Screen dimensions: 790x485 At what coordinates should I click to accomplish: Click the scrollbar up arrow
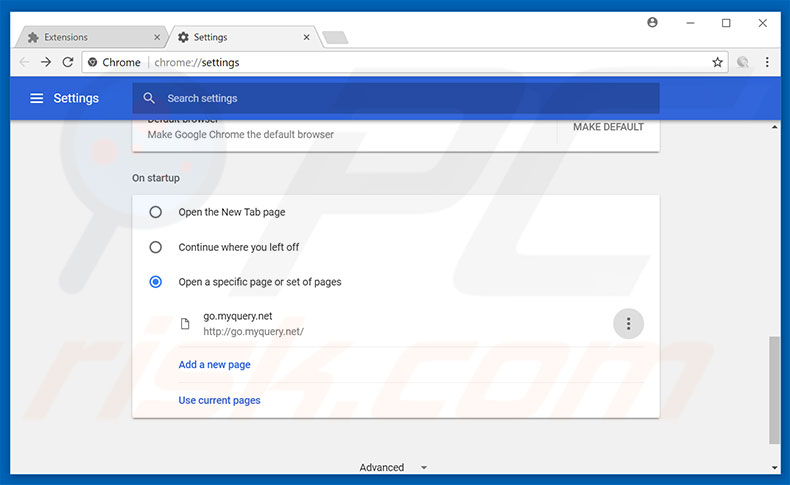point(774,127)
